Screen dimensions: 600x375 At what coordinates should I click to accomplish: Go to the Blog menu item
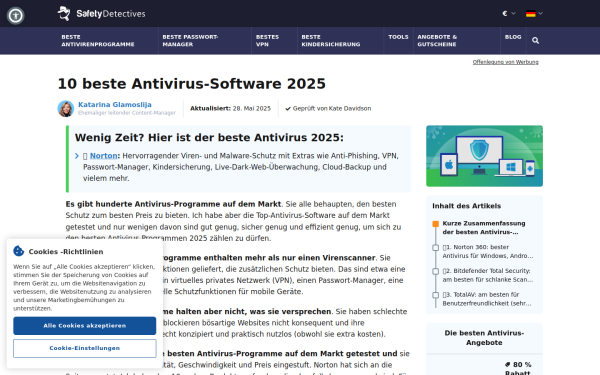coord(513,37)
